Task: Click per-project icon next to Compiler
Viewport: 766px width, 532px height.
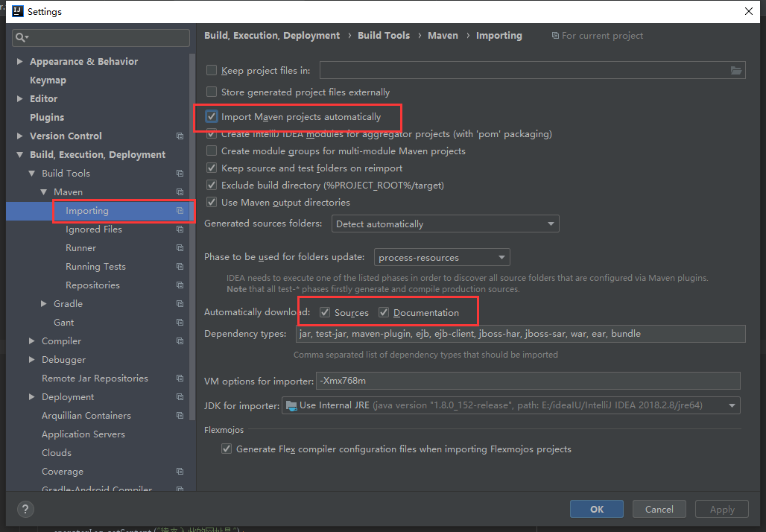Action: (x=179, y=341)
